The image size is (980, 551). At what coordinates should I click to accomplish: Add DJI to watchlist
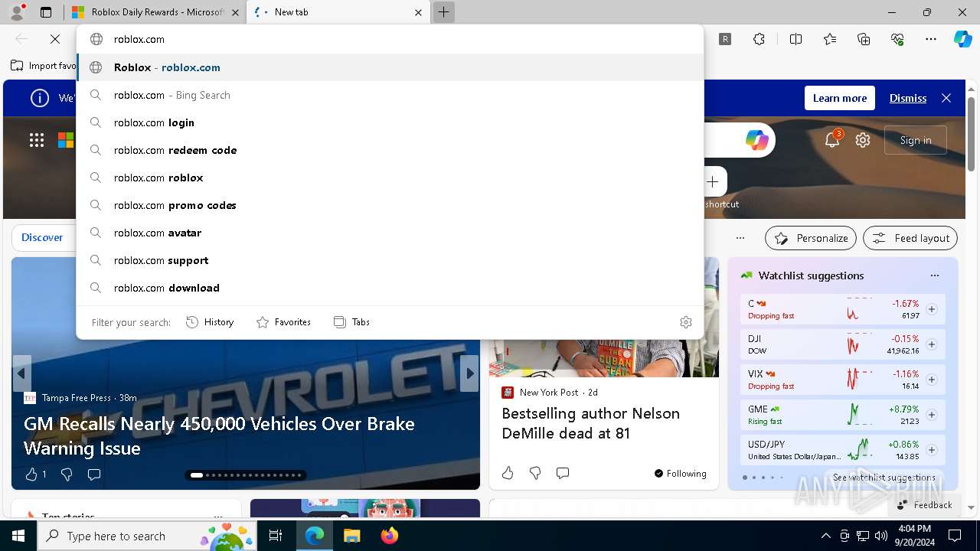[x=932, y=344]
